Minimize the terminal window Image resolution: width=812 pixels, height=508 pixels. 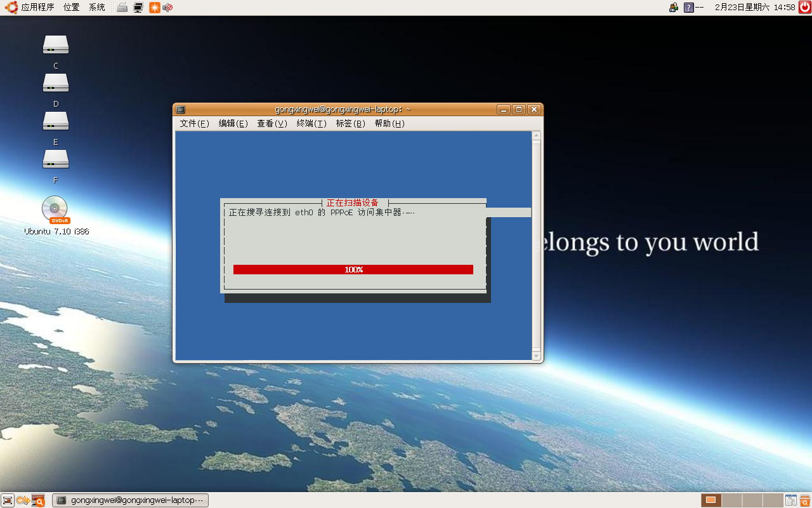click(x=504, y=109)
